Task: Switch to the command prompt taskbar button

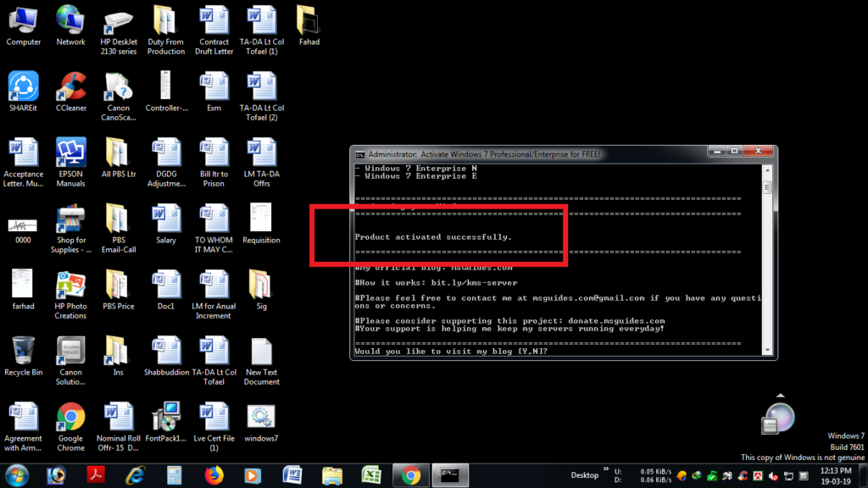Action: 450,475
